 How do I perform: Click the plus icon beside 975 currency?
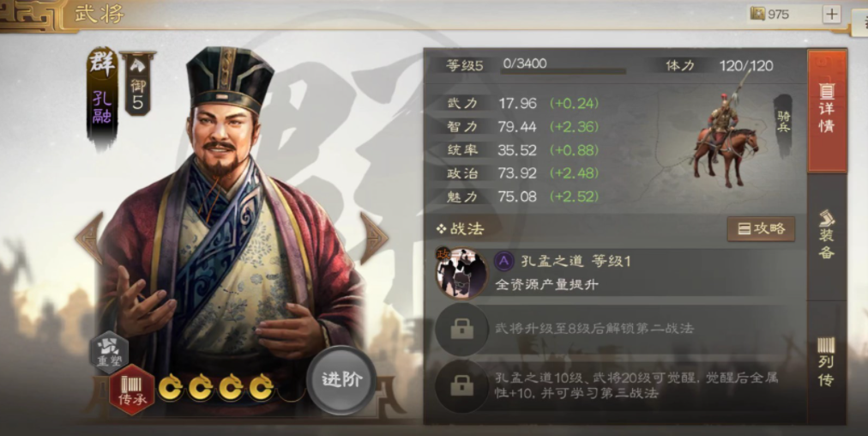(831, 14)
